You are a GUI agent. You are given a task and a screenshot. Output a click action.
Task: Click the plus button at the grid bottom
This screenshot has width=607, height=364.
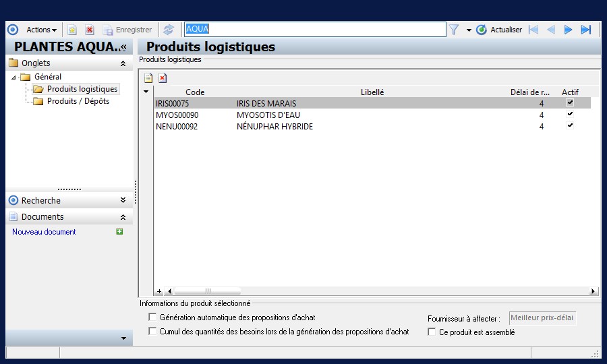159,291
